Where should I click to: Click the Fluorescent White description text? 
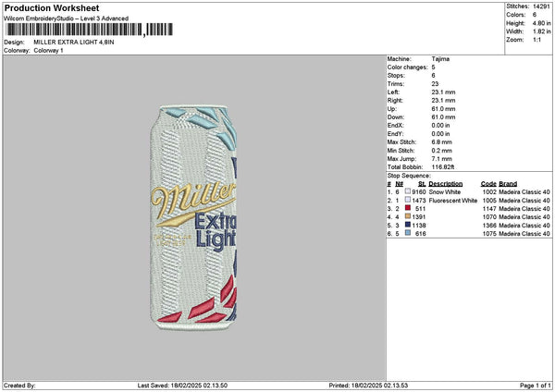pos(452,201)
